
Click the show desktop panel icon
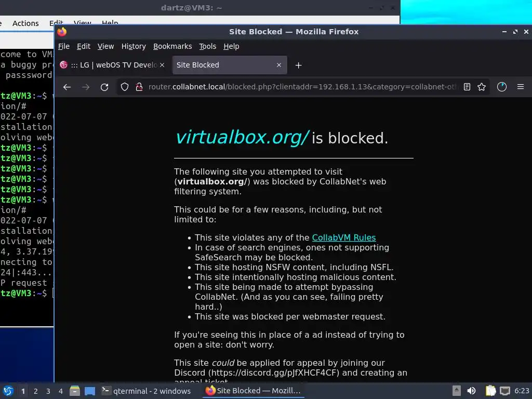tap(89, 391)
